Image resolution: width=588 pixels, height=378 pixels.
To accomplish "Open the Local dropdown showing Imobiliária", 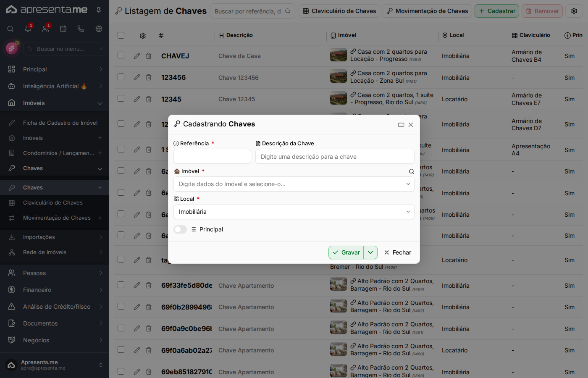I will pyautogui.click(x=294, y=212).
